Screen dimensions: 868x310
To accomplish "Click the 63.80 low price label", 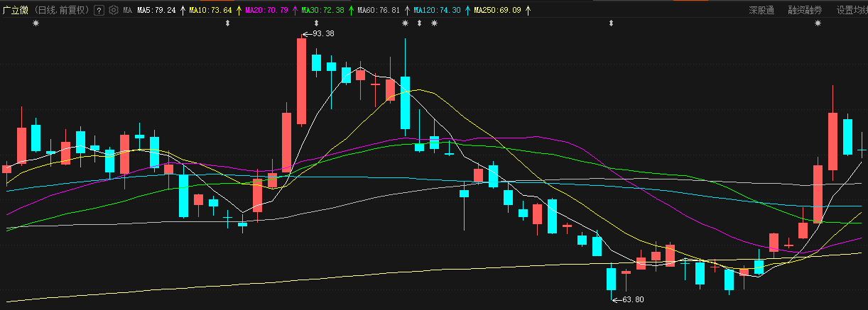I will pos(633,299).
